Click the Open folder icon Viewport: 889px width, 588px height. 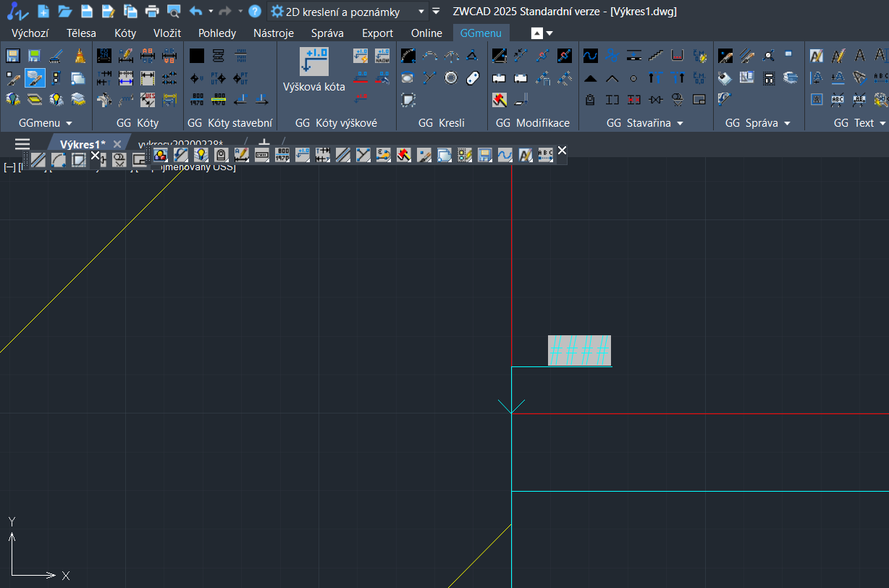pyautogui.click(x=64, y=12)
